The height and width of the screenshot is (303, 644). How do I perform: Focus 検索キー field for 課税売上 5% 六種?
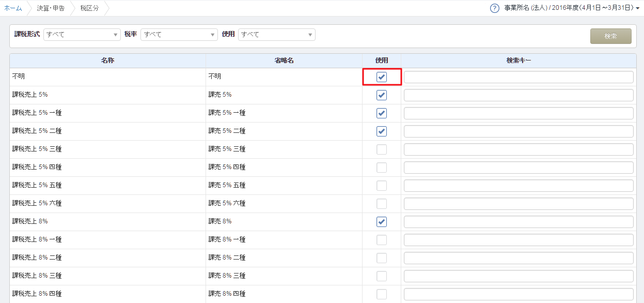pos(519,204)
